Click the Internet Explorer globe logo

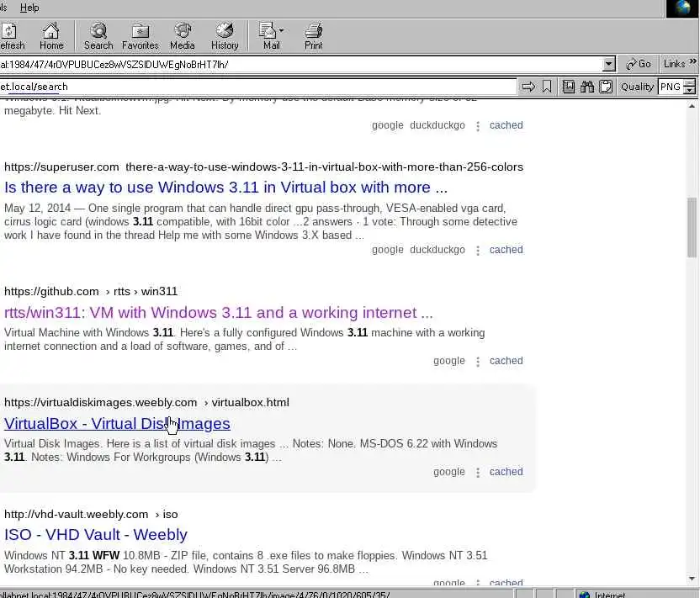coord(682,8)
